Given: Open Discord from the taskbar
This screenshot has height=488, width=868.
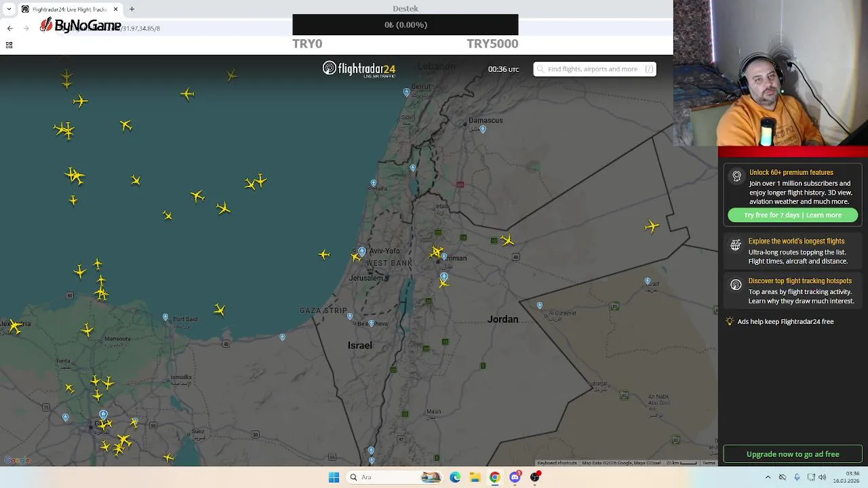Looking at the screenshot, I should pyautogui.click(x=515, y=477).
